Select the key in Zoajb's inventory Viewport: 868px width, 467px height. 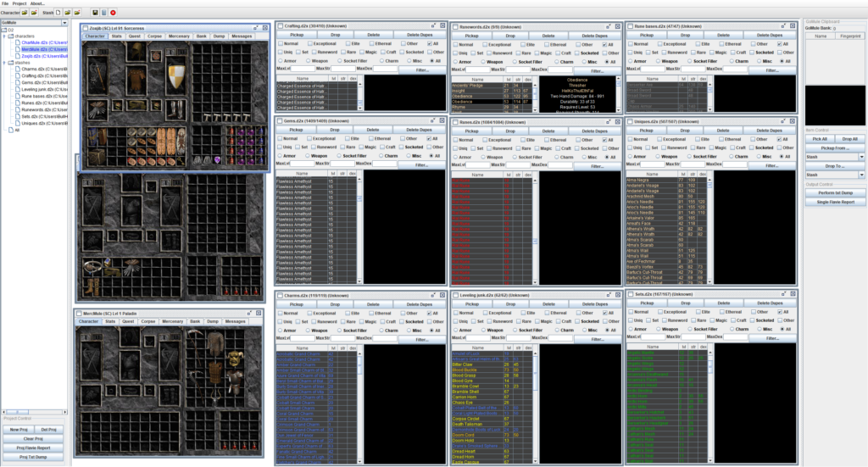coord(181,161)
